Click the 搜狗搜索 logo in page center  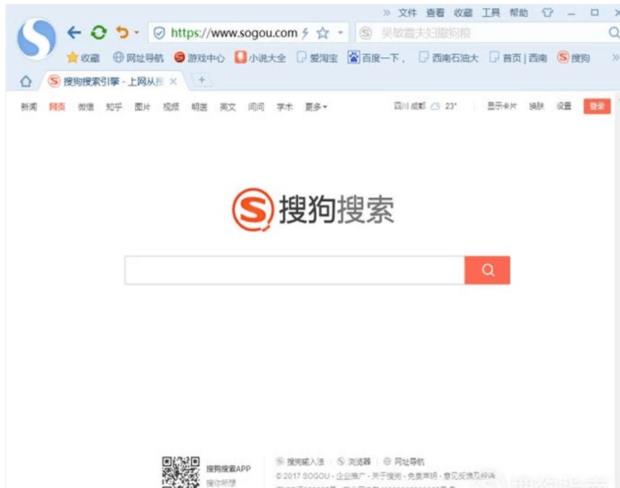[x=313, y=210]
